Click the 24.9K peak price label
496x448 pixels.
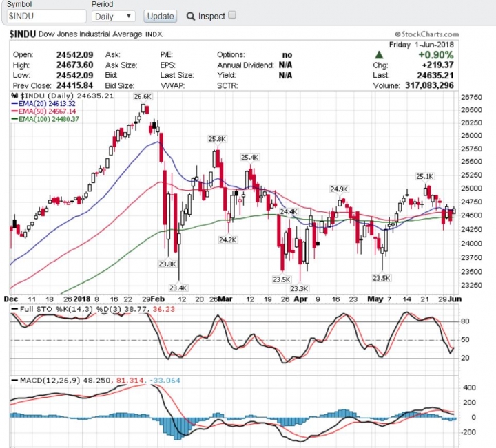pyautogui.click(x=339, y=189)
